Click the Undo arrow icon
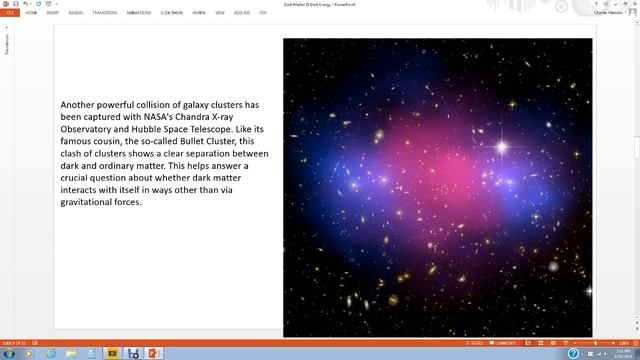The width and height of the screenshot is (640, 360). tap(25, 4)
